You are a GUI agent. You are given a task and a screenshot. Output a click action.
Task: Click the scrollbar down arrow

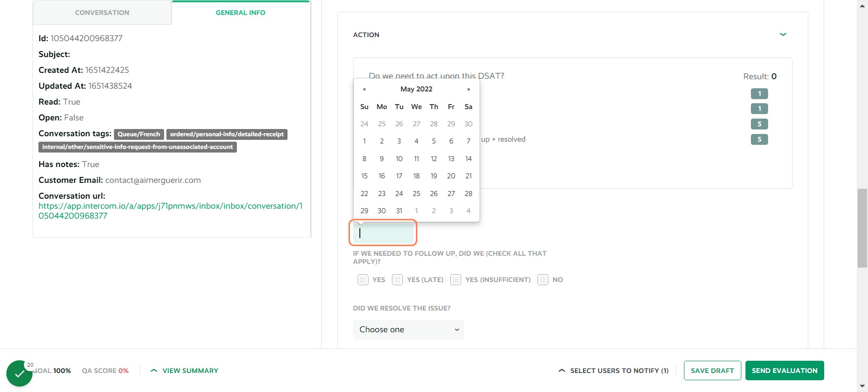pyautogui.click(x=862, y=387)
